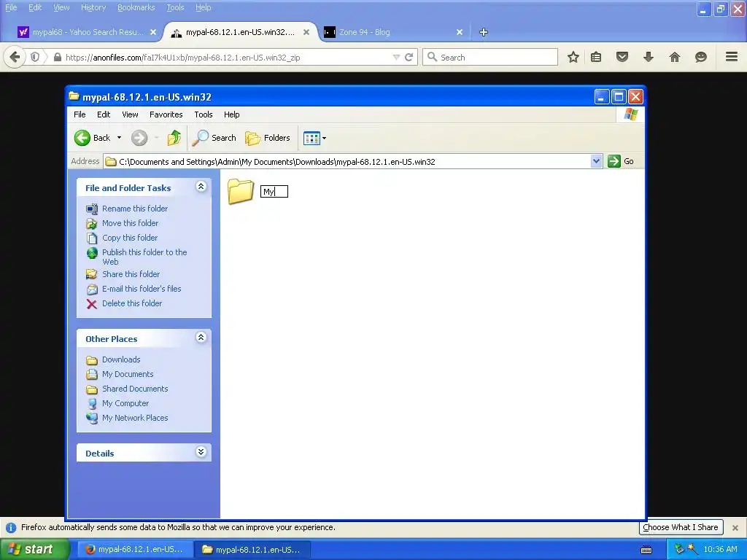747x560 pixels.
Task: Click the padlock site identity icon
Action: coord(58,57)
